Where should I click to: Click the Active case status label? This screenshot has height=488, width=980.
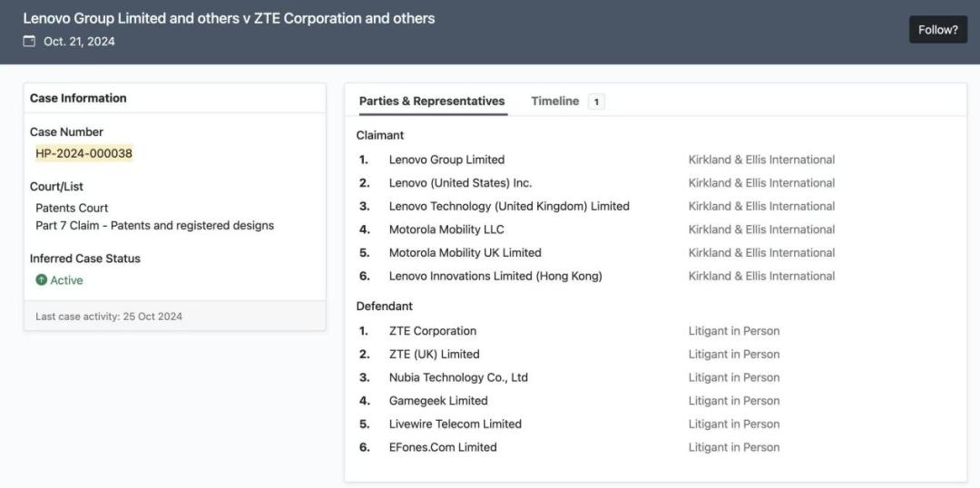pyautogui.click(x=66, y=280)
